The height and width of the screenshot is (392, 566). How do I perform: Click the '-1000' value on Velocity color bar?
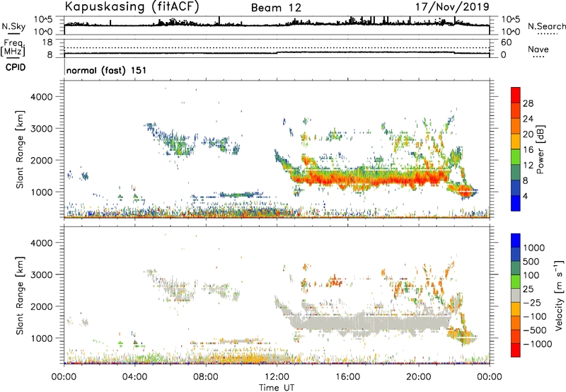[537, 344]
